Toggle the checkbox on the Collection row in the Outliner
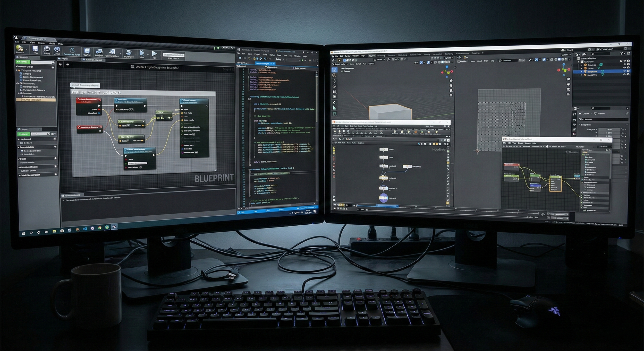The width and height of the screenshot is (644, 351). pos(621,61)
